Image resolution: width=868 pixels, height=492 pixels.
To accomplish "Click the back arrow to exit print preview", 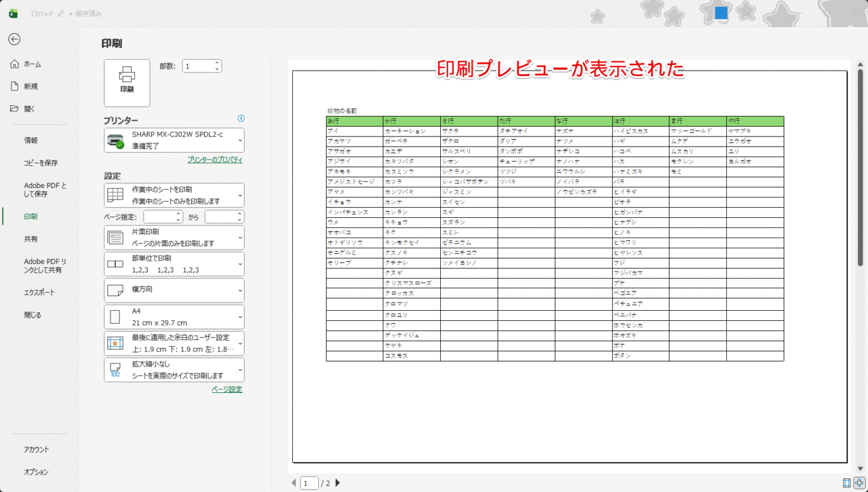I will pyautogui.click(x=14, y=39).
